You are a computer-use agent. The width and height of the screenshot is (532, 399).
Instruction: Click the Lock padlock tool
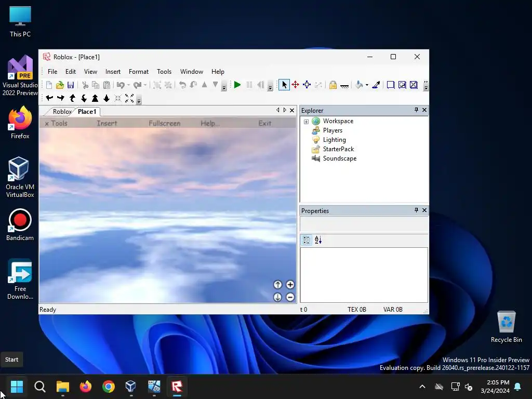click(x=333, y=85)
